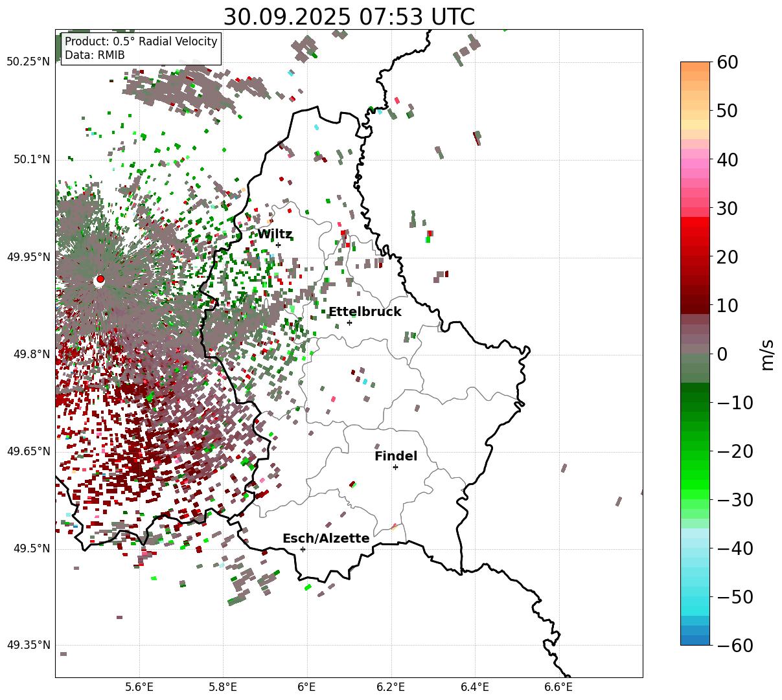Screen dimensions: 782x700
Task: Click the Findel station cross marker
Action: coord(395,467)
